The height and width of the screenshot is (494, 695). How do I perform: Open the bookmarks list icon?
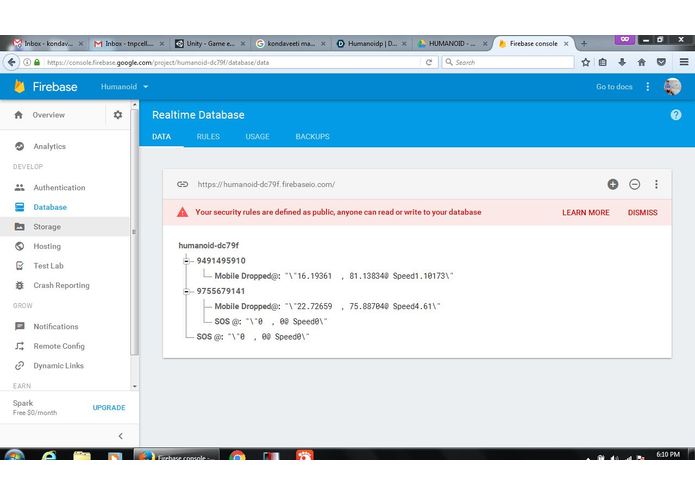pos(603,62)
